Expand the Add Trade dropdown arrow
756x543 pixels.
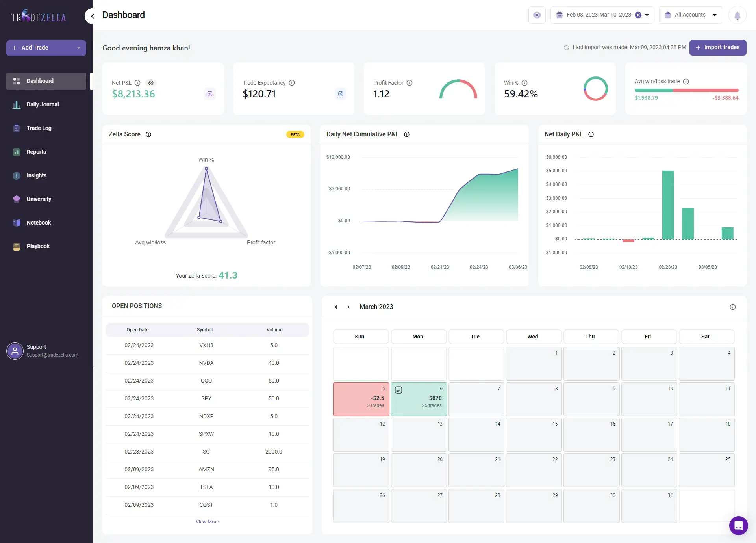coord(79,48)
